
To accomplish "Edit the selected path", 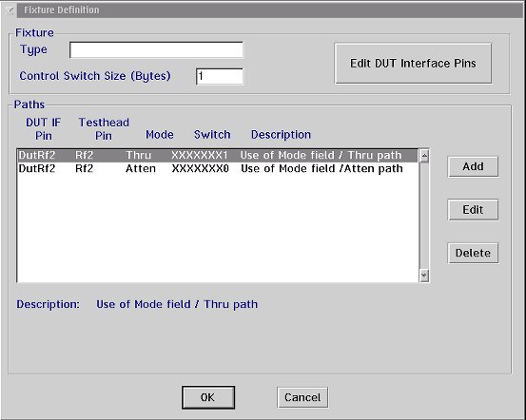I will pos(473,210).
